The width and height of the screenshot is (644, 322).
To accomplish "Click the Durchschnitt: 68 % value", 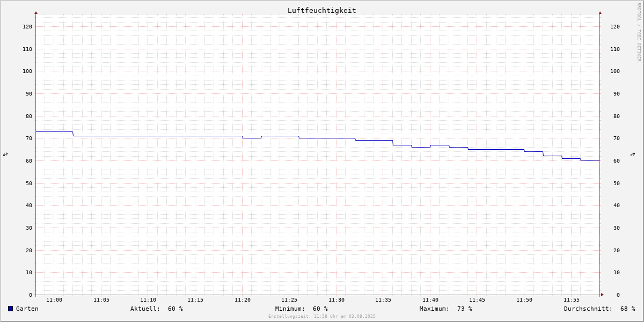I will [599, 309].
